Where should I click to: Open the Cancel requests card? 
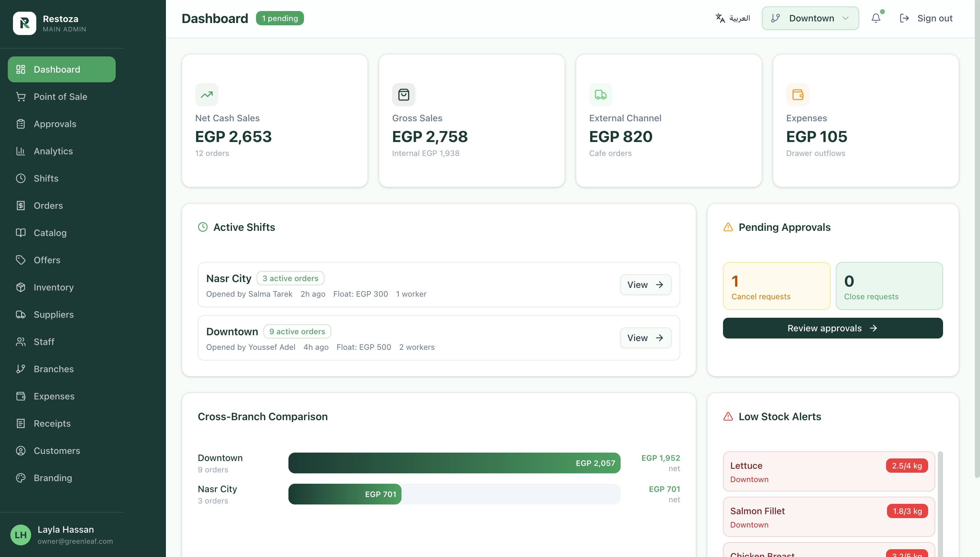coord(776,286)
